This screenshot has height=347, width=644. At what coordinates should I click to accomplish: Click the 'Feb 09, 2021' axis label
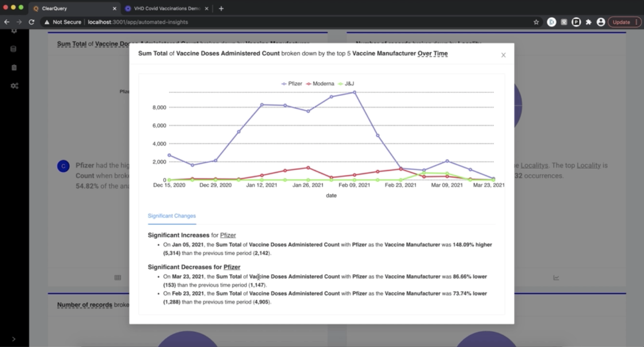(354, 185)
